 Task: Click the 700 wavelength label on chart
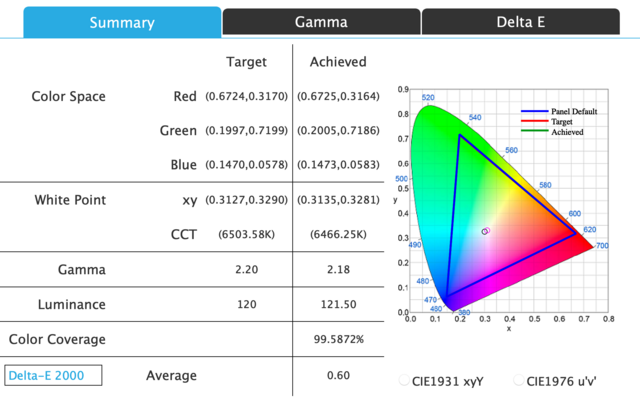coord(602,245)
